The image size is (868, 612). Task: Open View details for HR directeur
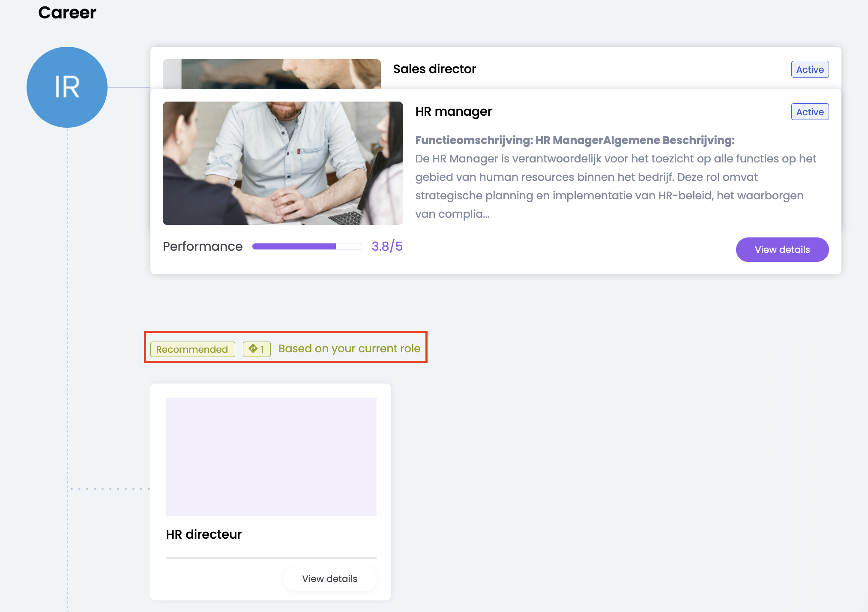click(x=329, y=579)
